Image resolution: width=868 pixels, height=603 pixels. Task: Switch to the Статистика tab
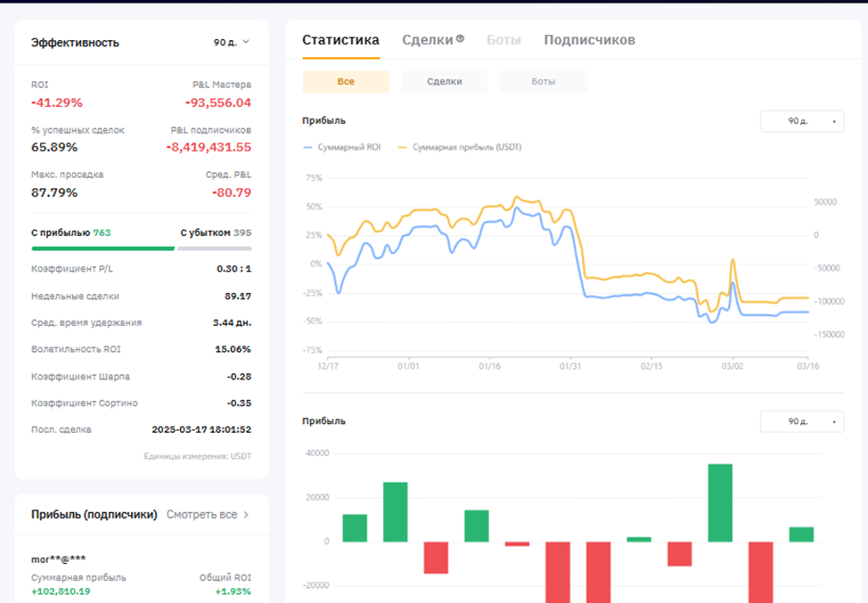coord(340,40)
